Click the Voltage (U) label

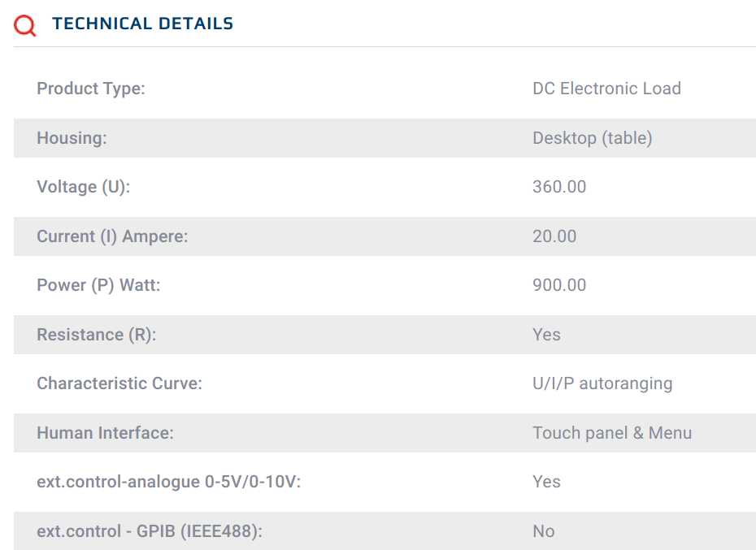pyautogui.click(x=83, y=187)
